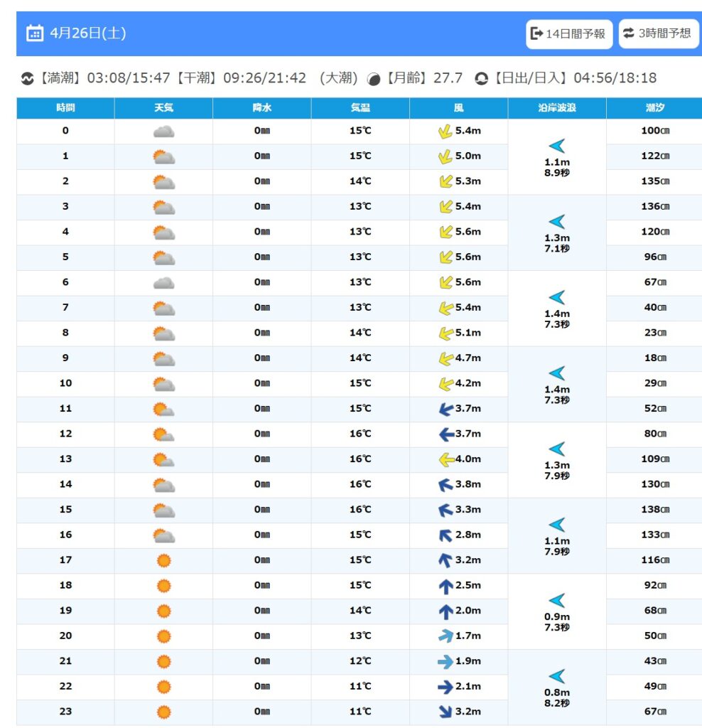Image resolution: width=702 pixels, height=728 pixels.
Task: Click the yellow wind arrow for 4.0m
Action: tap(446, 459)
